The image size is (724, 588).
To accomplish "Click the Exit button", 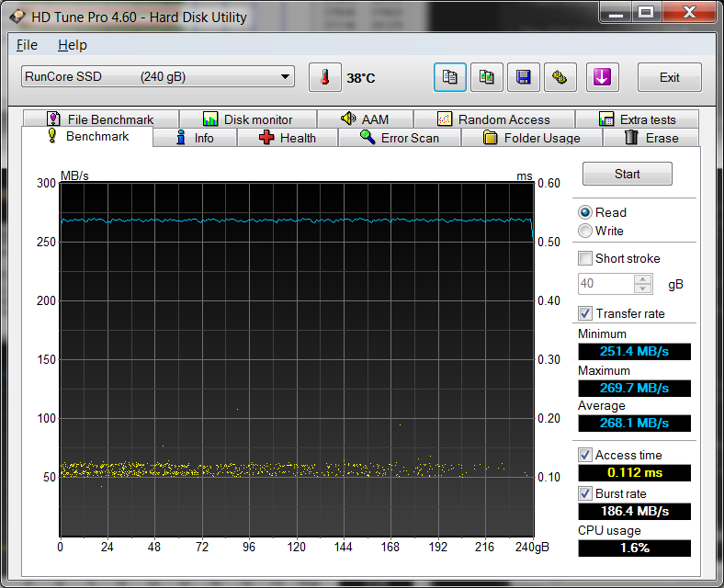I will coord(669,78).
